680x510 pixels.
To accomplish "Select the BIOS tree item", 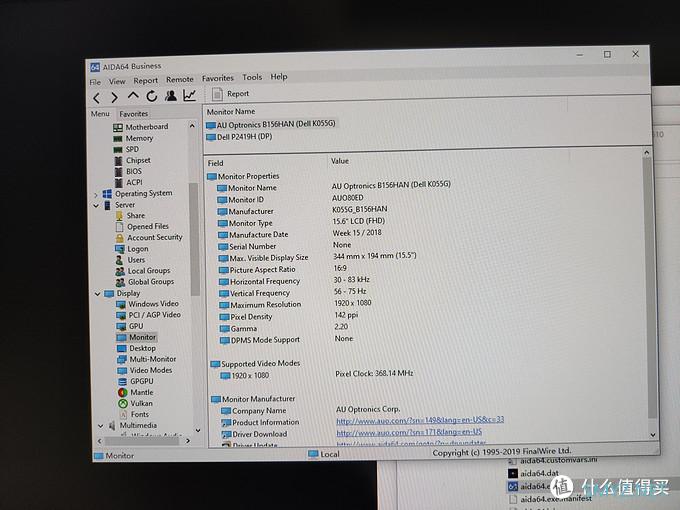I will [x=134, y=171].
